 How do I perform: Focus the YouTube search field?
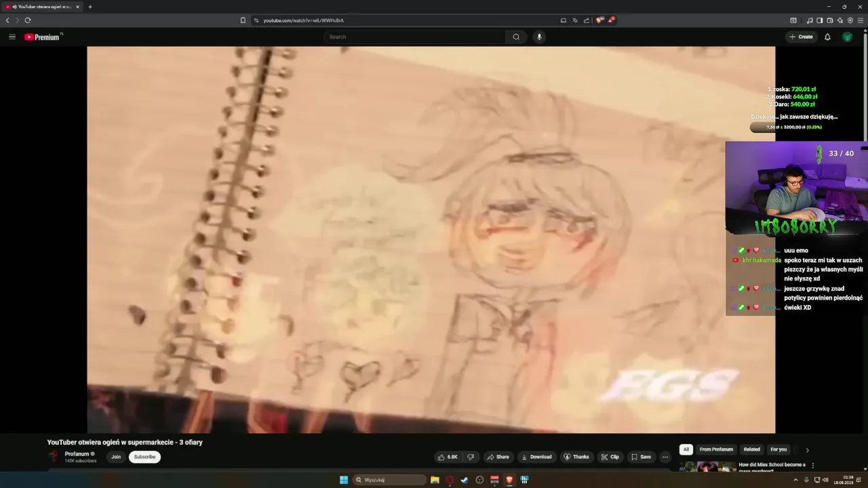pyautogui.click(x=415, y=37)
